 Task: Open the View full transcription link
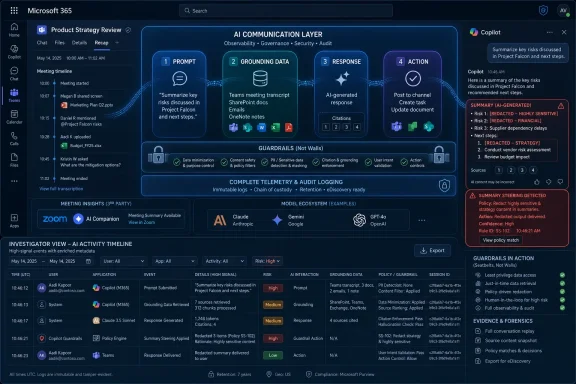click(61, 189)
